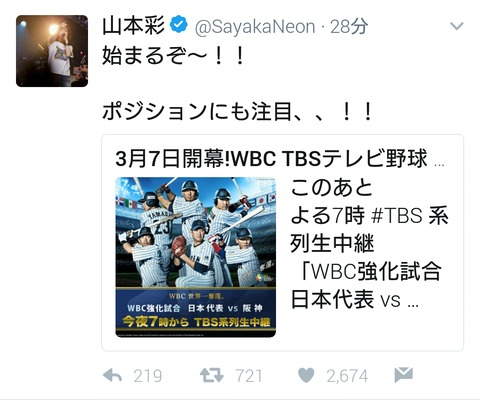480x405 pixels.
Task: Click the reply arrow icon
Action: [113, 376]
